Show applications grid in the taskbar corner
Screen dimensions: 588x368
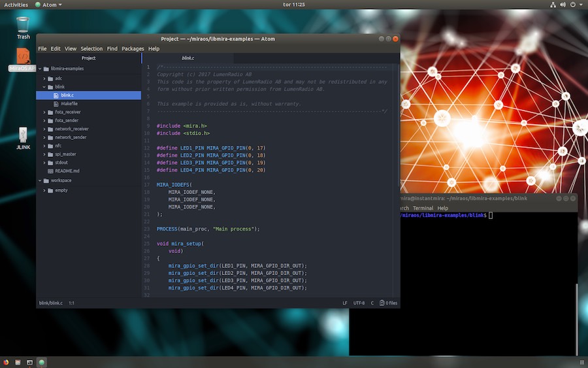coord(581,362)
